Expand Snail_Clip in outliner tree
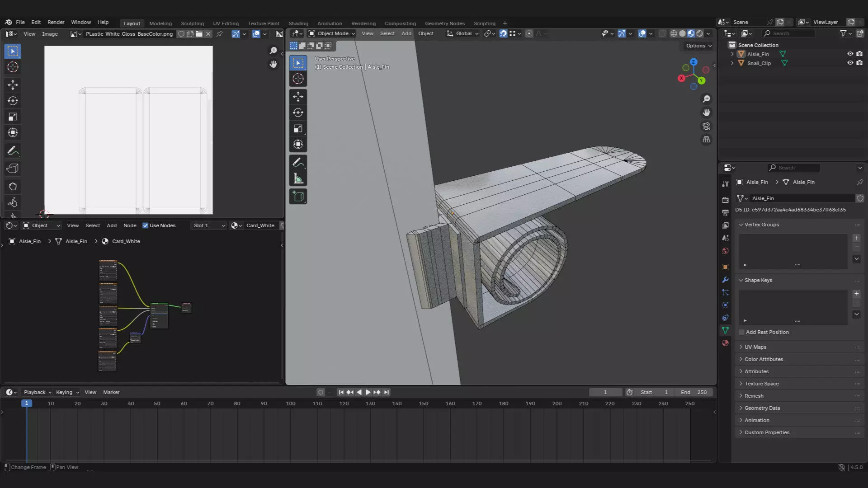868x488 pixels. tap(732, 63)
